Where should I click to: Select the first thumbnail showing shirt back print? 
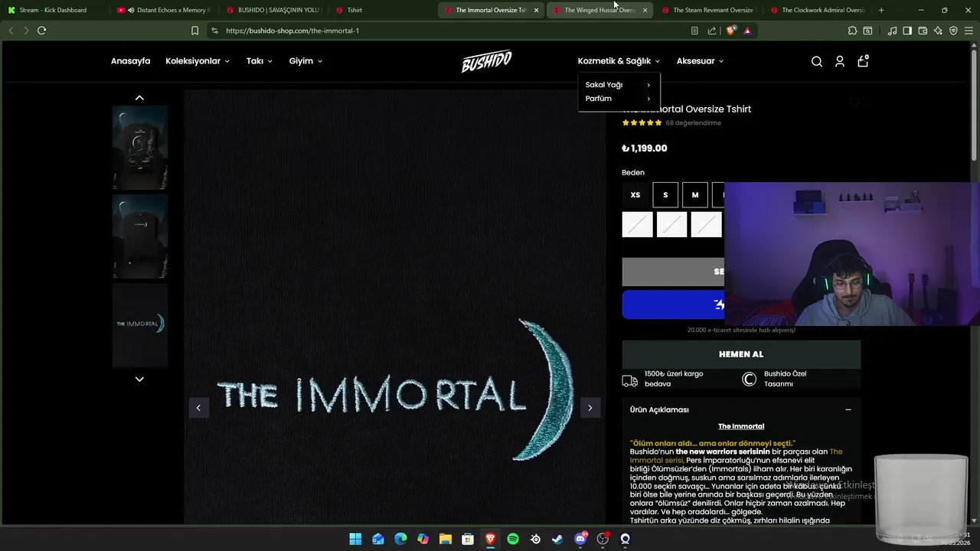pos(140,148)
